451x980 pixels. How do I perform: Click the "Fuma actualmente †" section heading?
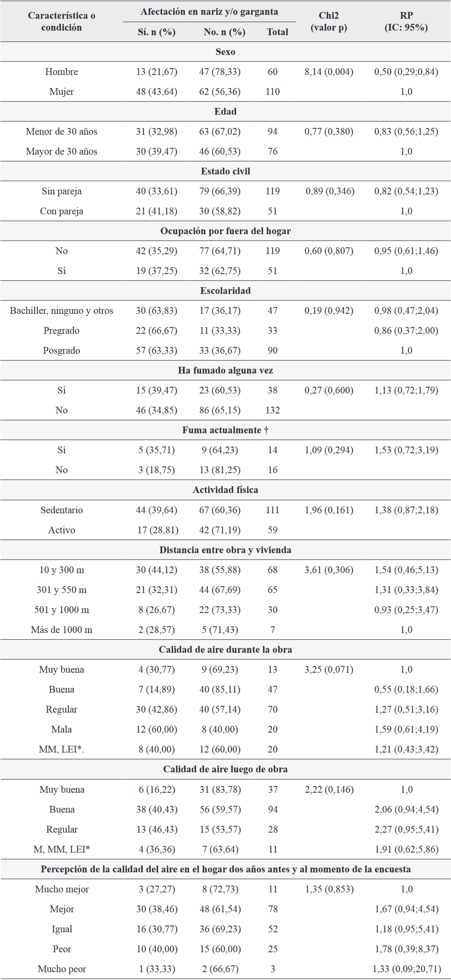[225, 430]
